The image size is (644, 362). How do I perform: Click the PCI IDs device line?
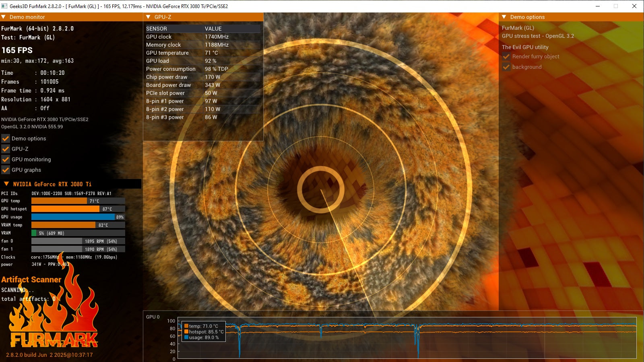[x=56, y=193]
